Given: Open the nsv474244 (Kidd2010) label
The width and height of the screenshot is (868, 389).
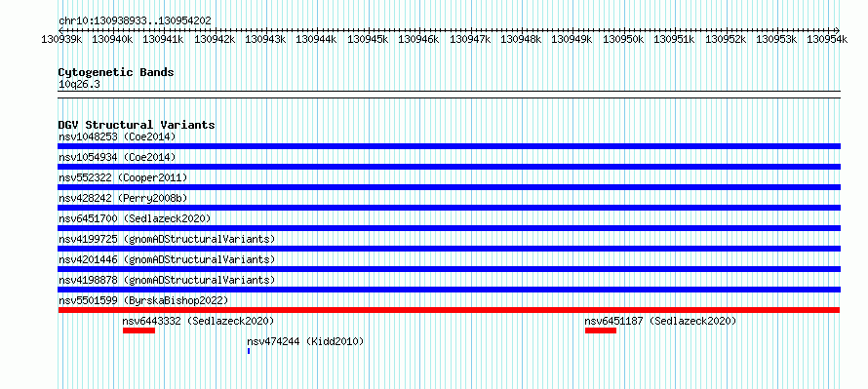Looking at the screenshot, I should [x=305, y=342].
